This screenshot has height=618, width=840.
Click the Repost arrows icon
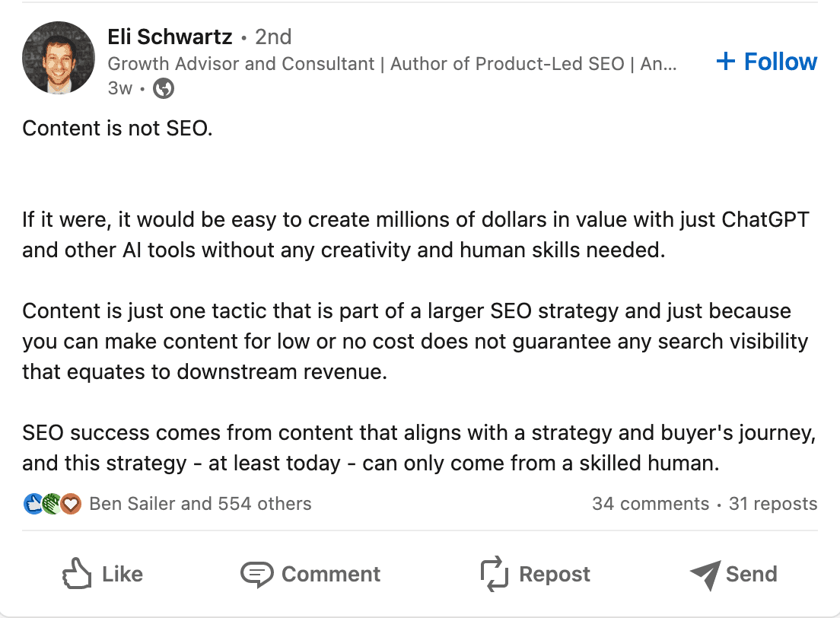coord(494,574)
